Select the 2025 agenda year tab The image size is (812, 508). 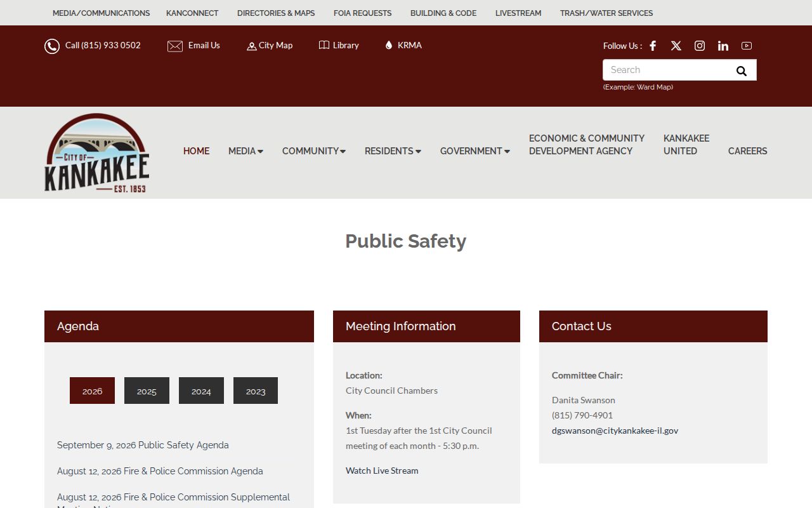coord(147,391)
